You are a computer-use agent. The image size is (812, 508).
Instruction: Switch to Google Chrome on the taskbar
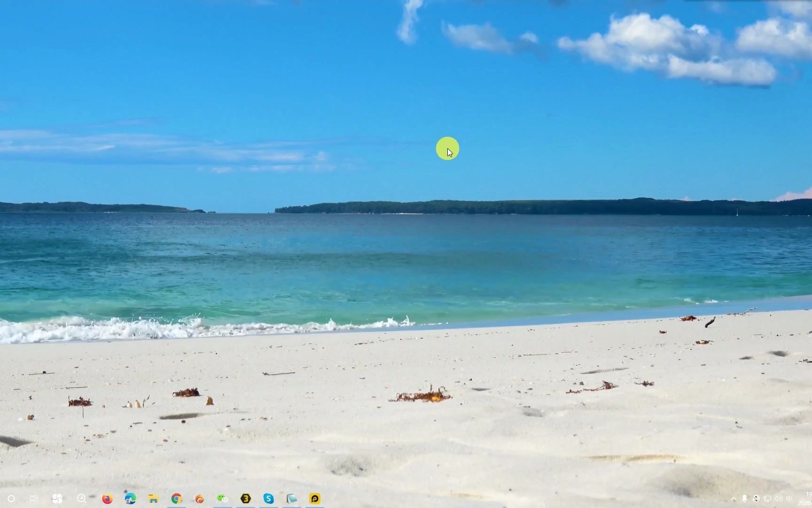(177, 499)
